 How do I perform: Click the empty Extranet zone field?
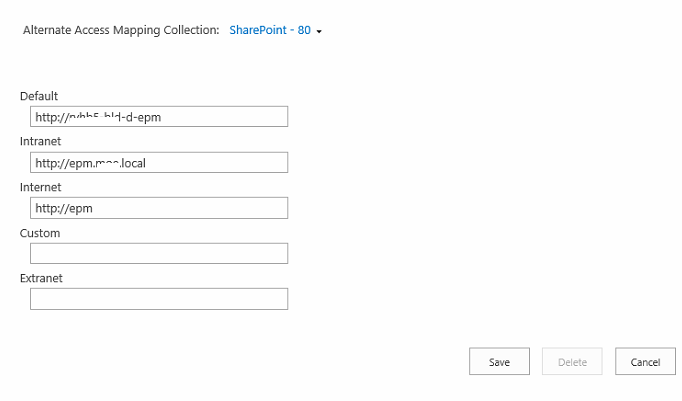(159, 299)
